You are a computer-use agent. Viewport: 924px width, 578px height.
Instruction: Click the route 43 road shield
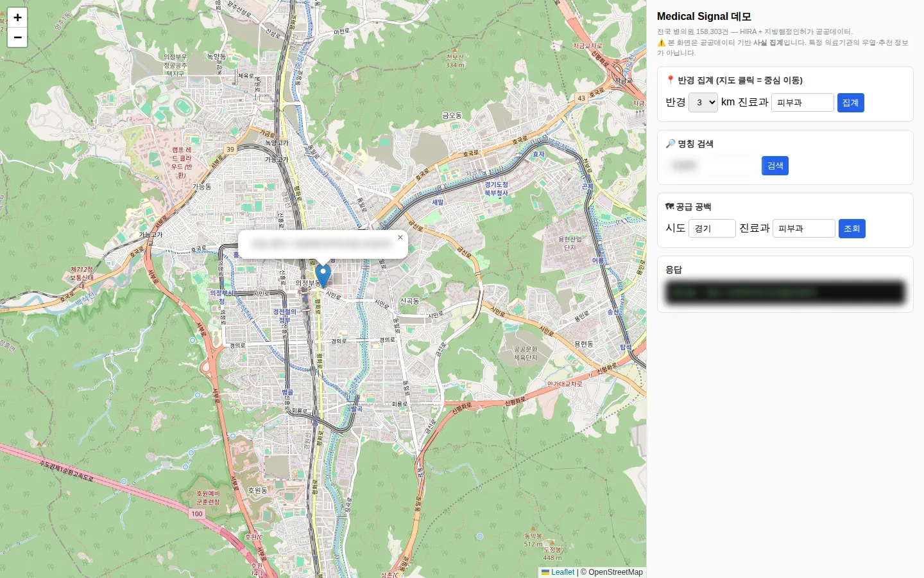581,98
